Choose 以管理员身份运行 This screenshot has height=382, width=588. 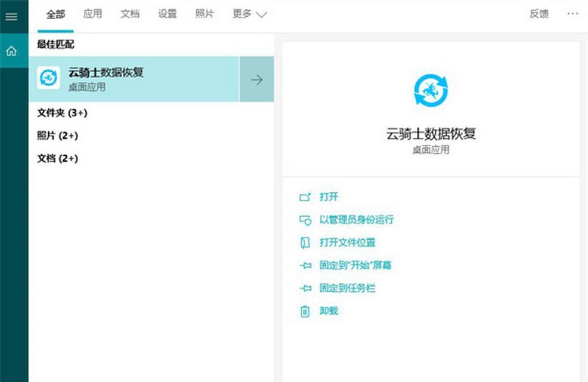coord(356,220)
